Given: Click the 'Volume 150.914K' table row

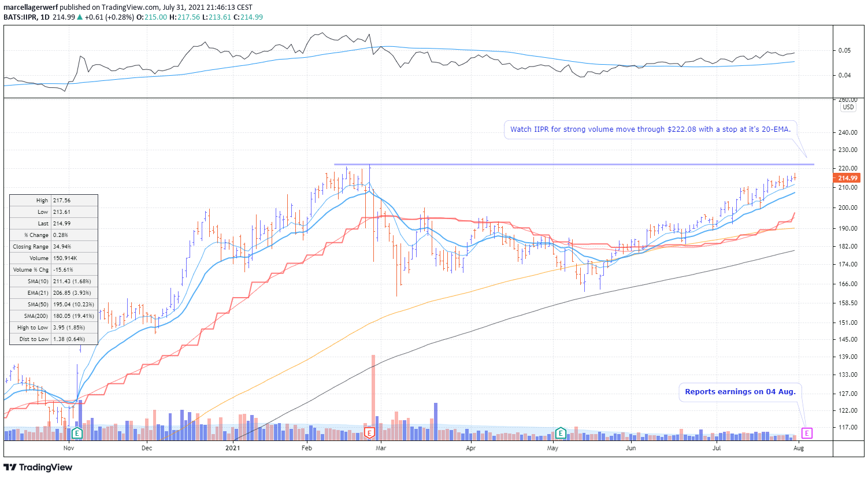Looking at the screenshot, I should [54, 258].
